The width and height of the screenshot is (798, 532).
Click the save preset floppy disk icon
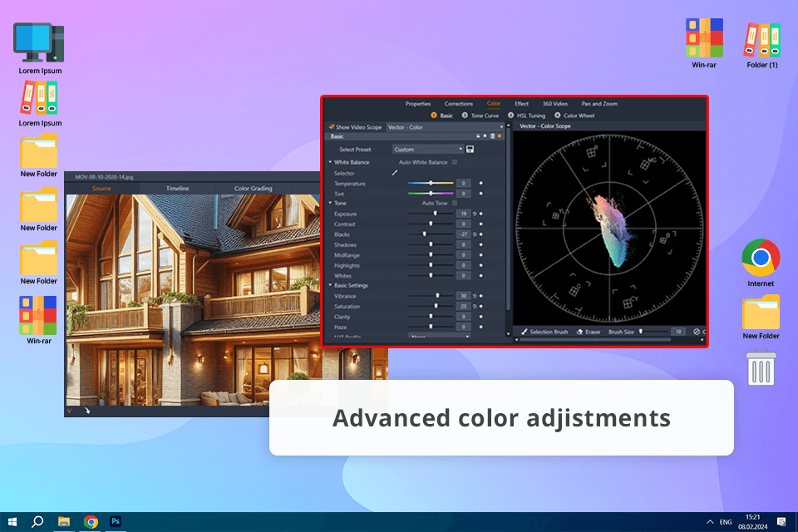[470, 149]
